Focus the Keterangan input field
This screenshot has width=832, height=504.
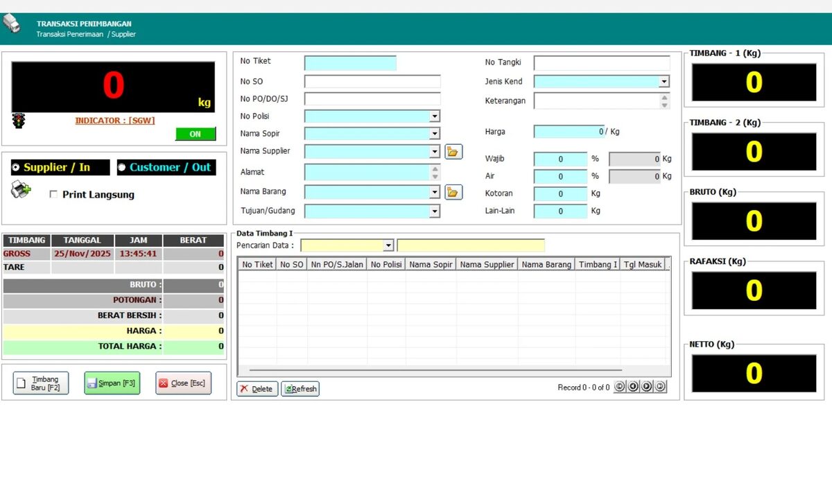[x=596, y=101]
